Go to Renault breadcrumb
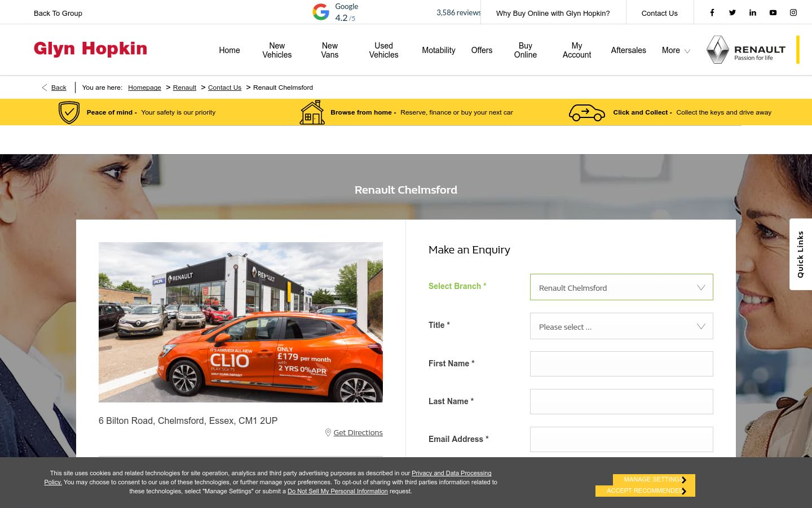The image size is (812, 508). [x=184, y=87]
